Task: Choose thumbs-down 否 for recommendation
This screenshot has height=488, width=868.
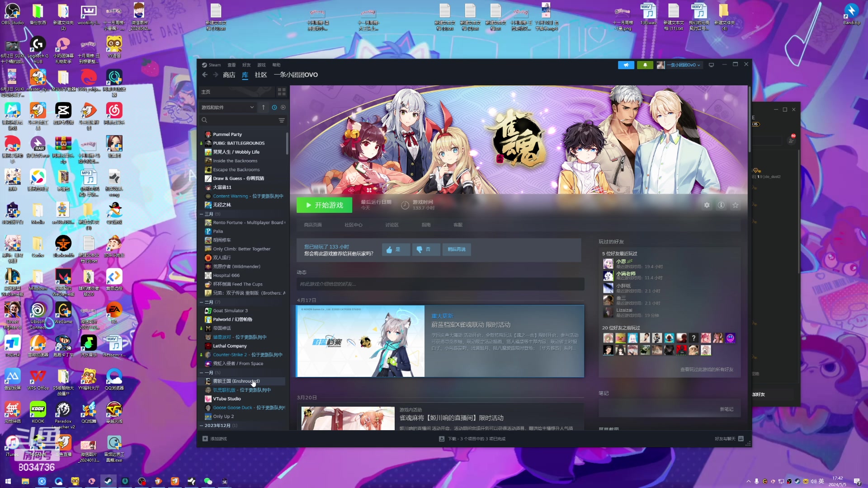Action: click(x=426, y=249)
